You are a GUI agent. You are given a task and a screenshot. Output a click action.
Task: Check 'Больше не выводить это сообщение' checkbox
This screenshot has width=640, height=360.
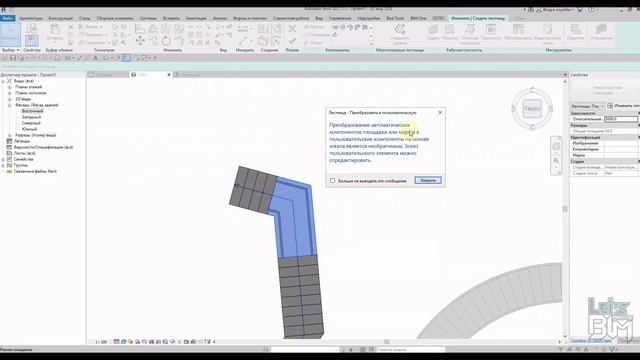pyautogui.click(x=332, y=180)
